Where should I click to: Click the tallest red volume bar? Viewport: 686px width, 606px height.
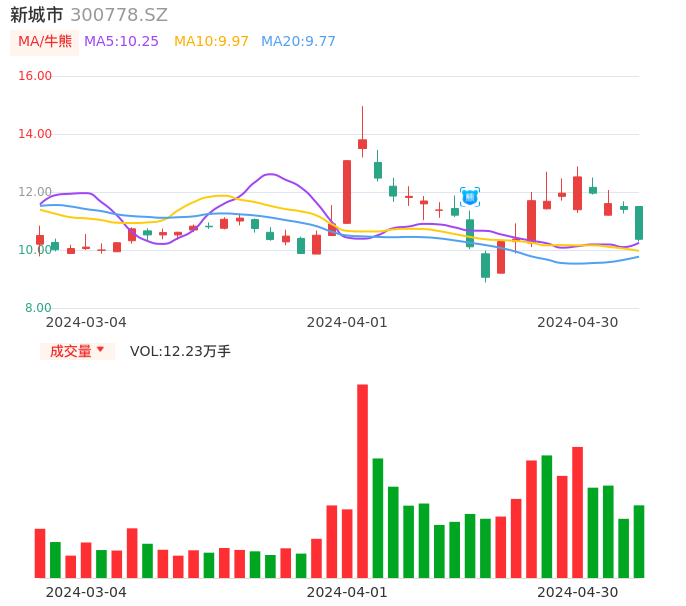click(362, 480)
